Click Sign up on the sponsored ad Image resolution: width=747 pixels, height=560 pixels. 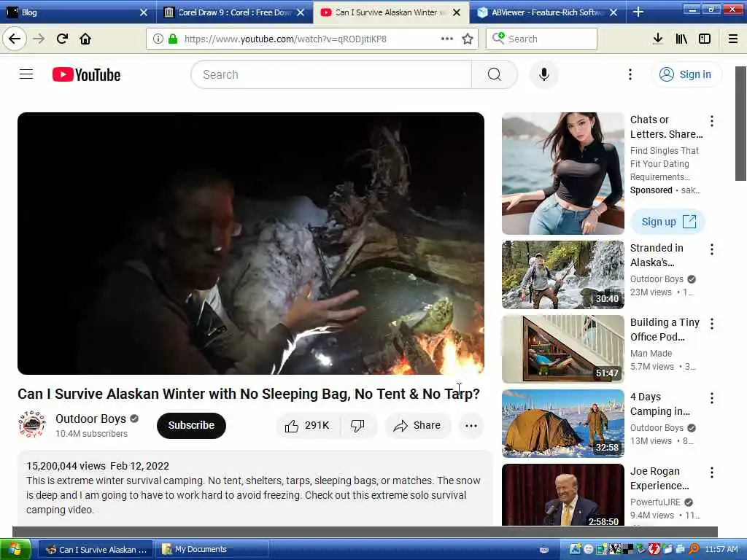click(667, 222)
